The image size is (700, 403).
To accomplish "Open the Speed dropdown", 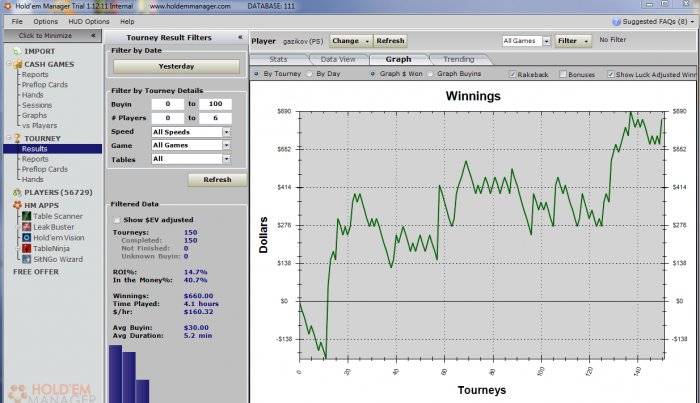I will (226, 132).
